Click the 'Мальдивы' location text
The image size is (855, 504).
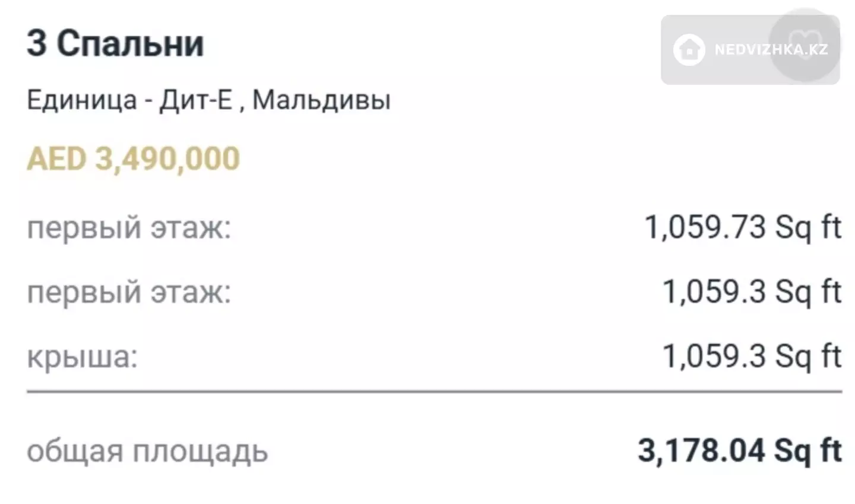[322, 100]
